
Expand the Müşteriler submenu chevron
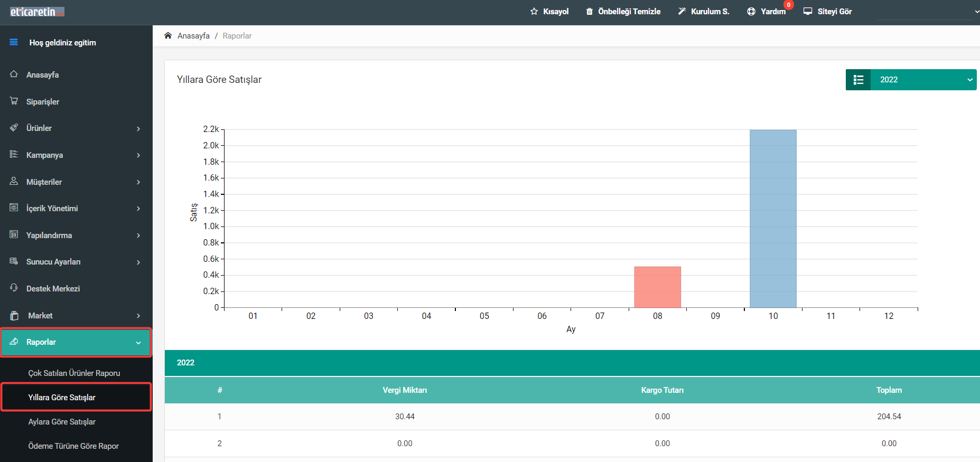coord(138,182)
